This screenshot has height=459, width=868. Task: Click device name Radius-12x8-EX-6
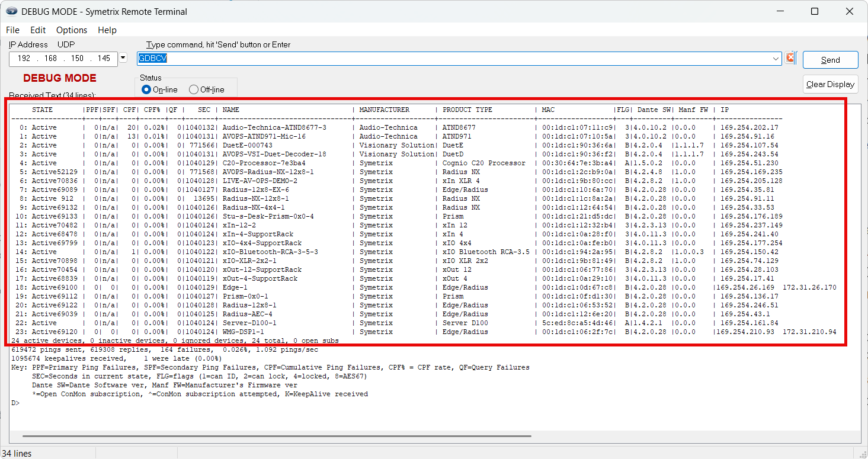[256, 190]
